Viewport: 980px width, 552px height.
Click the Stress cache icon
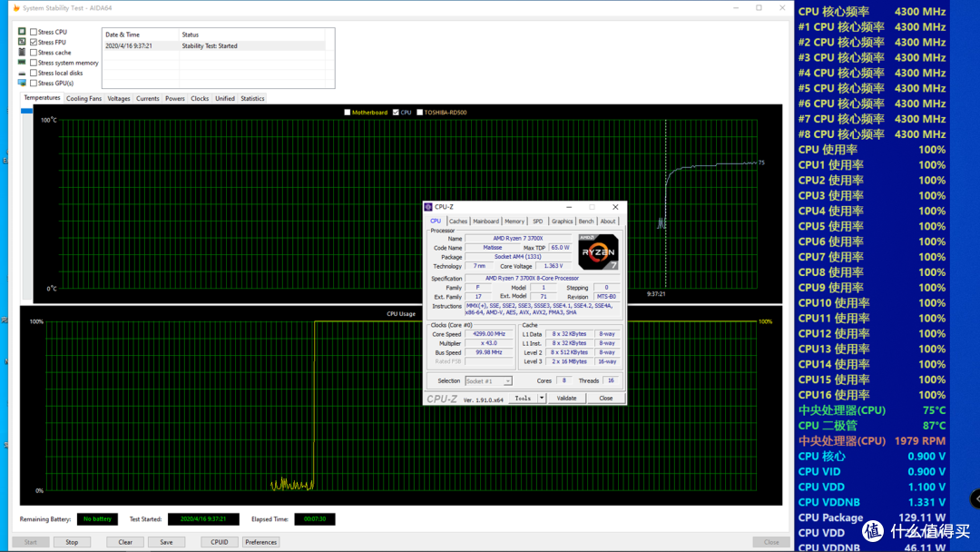(x=22, y=52)
